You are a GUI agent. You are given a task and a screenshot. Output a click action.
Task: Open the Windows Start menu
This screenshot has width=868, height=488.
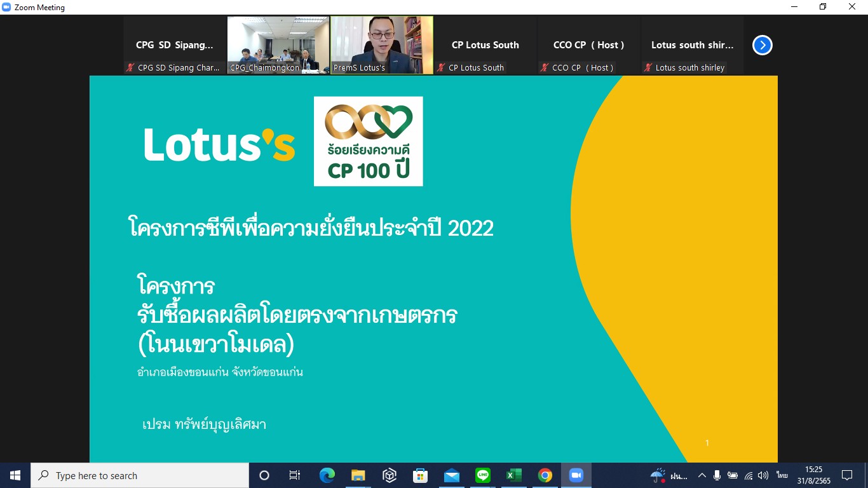pos(15,475)
